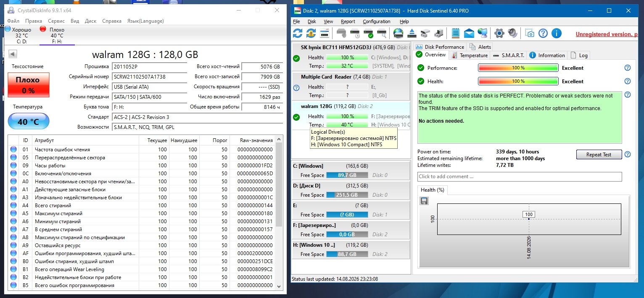This screenshot has width=644, height=298.
Task: Select the Multiple Card Reader disk entry
Action: point(351,86)
